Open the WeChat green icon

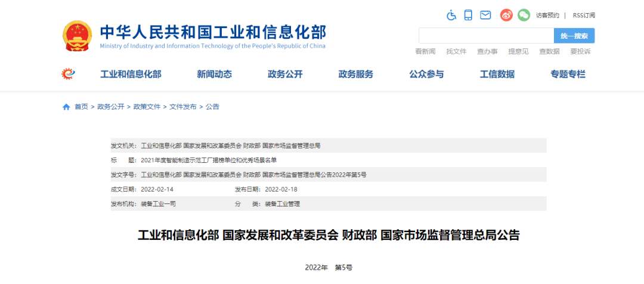point(524,15)
